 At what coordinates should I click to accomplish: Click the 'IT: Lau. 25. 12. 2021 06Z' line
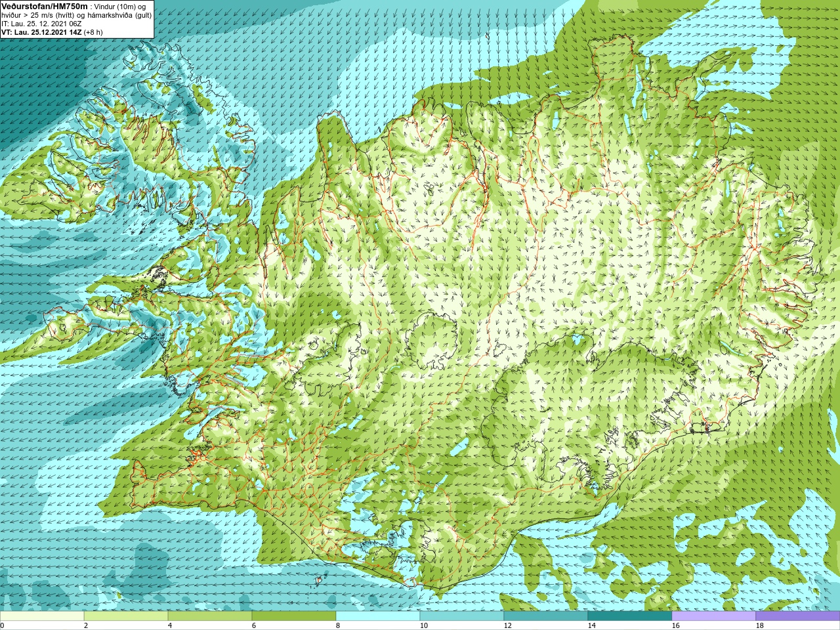pos(41,24)
